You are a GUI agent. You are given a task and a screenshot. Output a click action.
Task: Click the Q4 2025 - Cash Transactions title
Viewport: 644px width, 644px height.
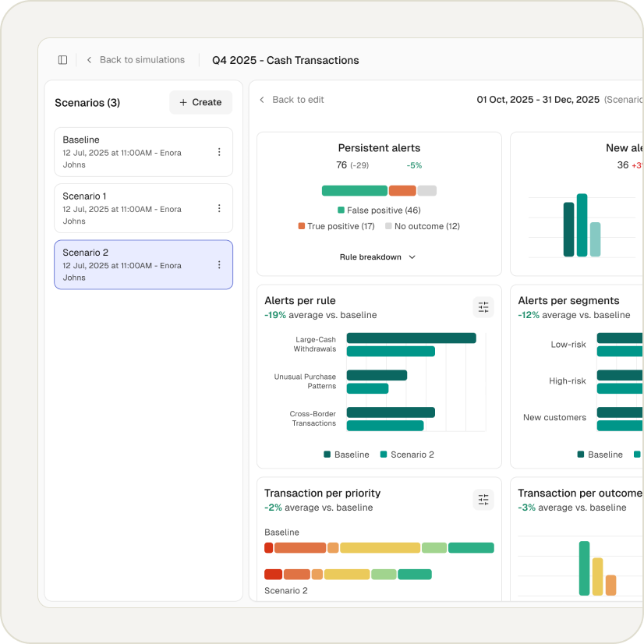pos(285,60)
